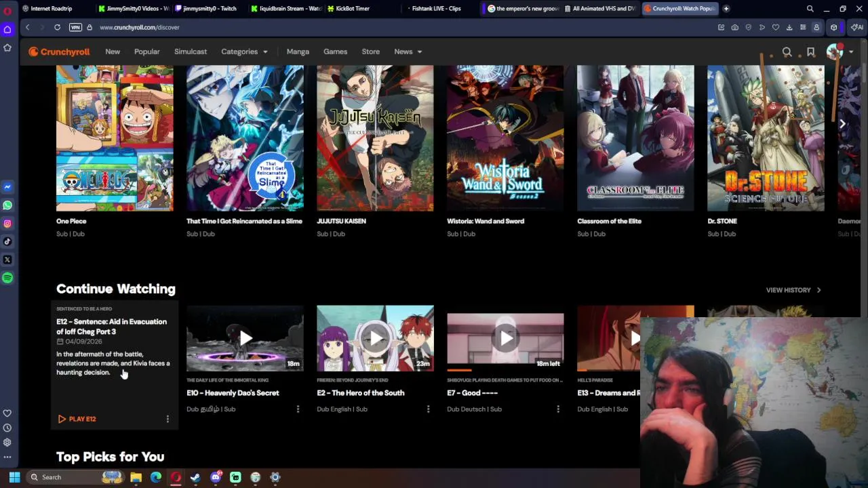Click the Crunchyroll logo
868x488 pixels.
pos(59,52)
